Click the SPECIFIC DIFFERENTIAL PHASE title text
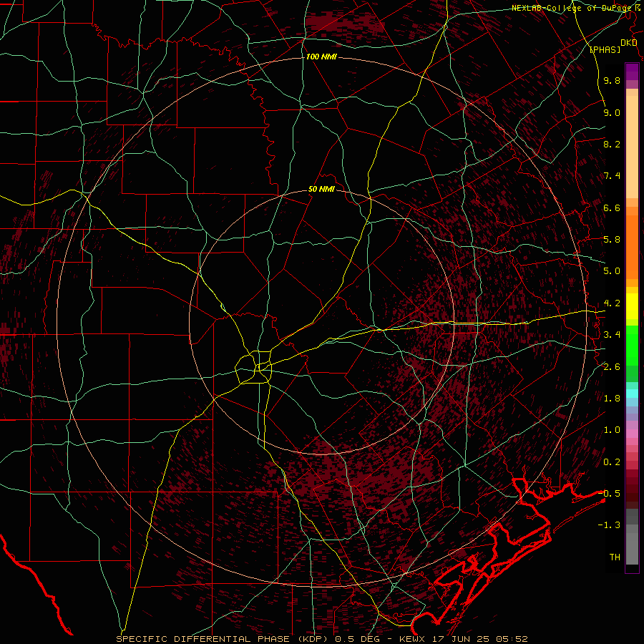 tap(204, 639)
